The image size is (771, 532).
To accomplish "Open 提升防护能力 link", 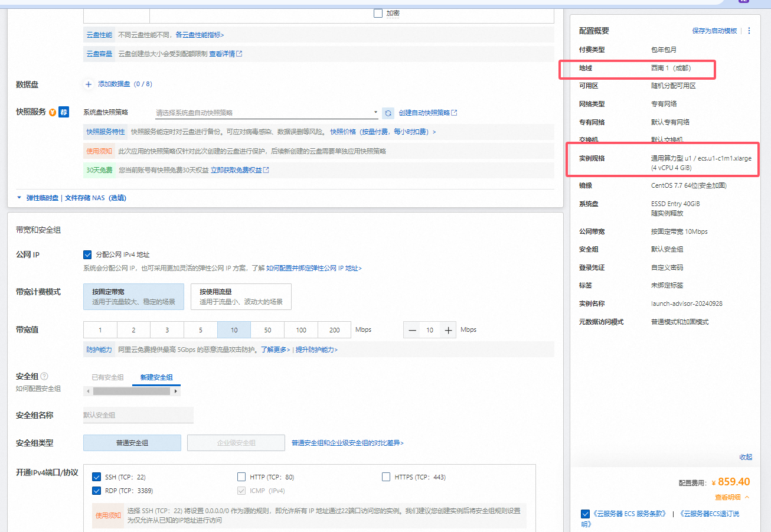I will tap(316, 350).
